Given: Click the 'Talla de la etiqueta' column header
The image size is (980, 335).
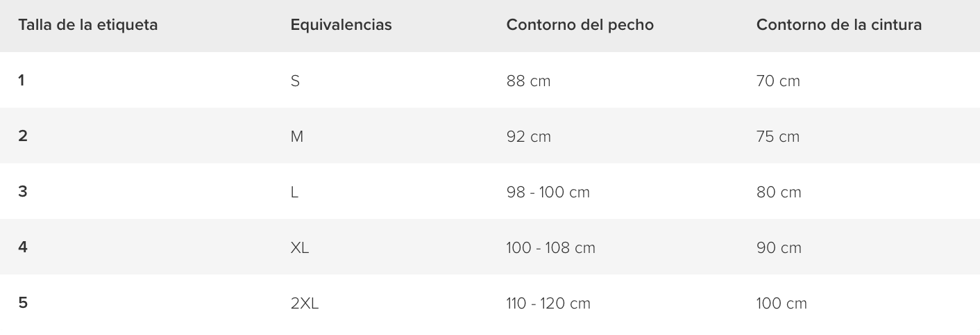Looking at the screenshot, I should [x=88, y=25].
